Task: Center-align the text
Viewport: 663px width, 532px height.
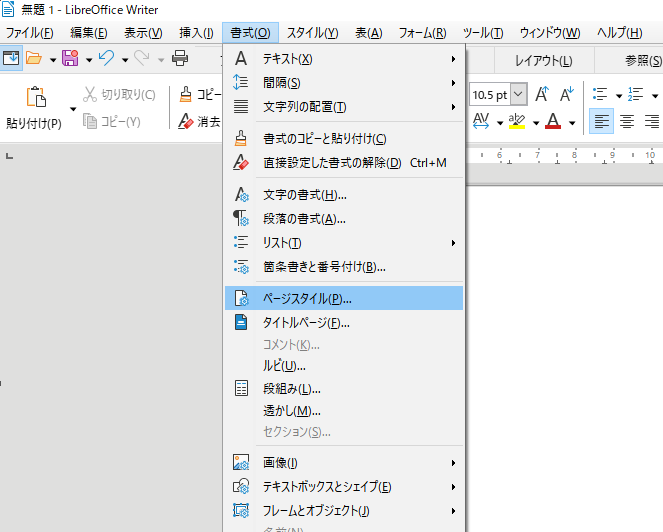Action: point(627,121)
